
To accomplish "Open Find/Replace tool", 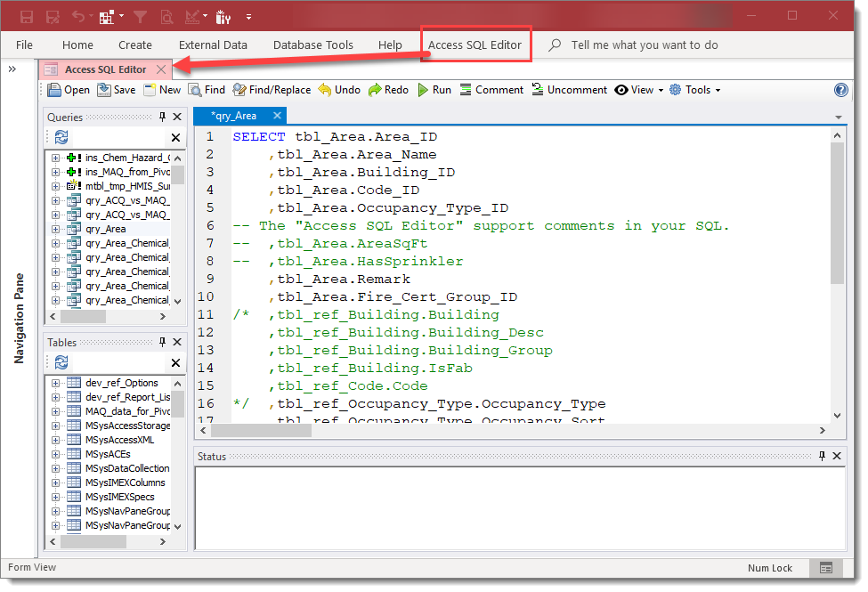I will [272, 90].
